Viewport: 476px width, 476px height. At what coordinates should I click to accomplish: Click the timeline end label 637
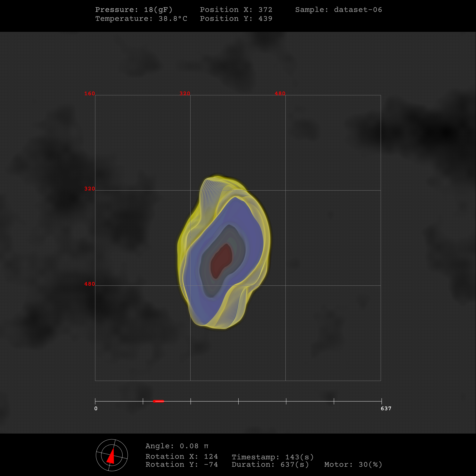point(386,408)
